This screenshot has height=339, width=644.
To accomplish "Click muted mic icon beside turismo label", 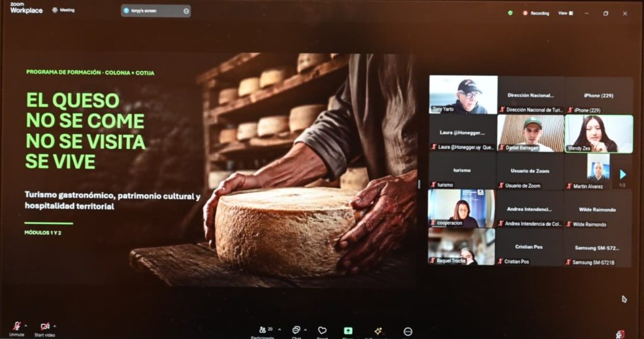I will (x=433, y=185).
